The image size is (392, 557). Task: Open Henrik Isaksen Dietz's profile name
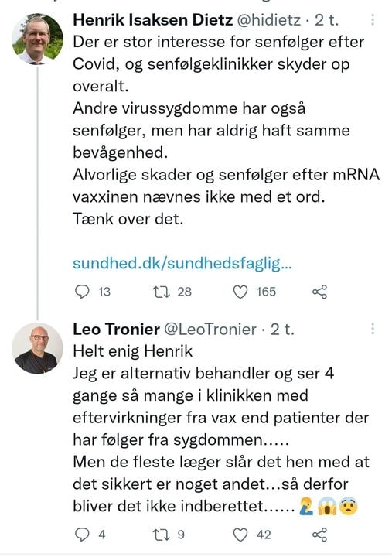[152, 20]
